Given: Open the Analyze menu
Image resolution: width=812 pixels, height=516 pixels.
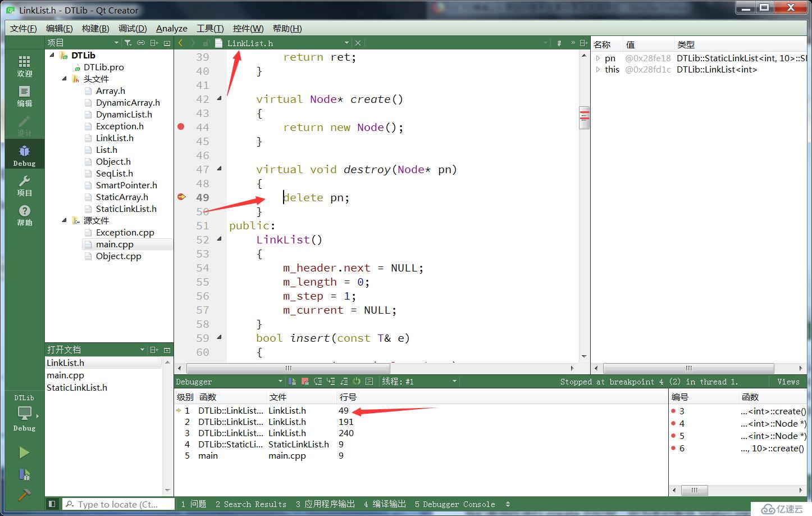Looking at the screenshot, I should coord(172,29).
